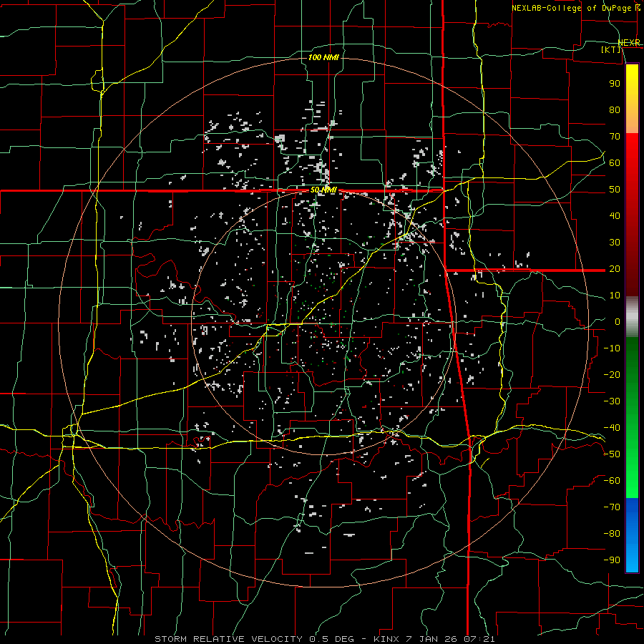
Task: Click the -10 knot legend value
Action: point(612,348)
